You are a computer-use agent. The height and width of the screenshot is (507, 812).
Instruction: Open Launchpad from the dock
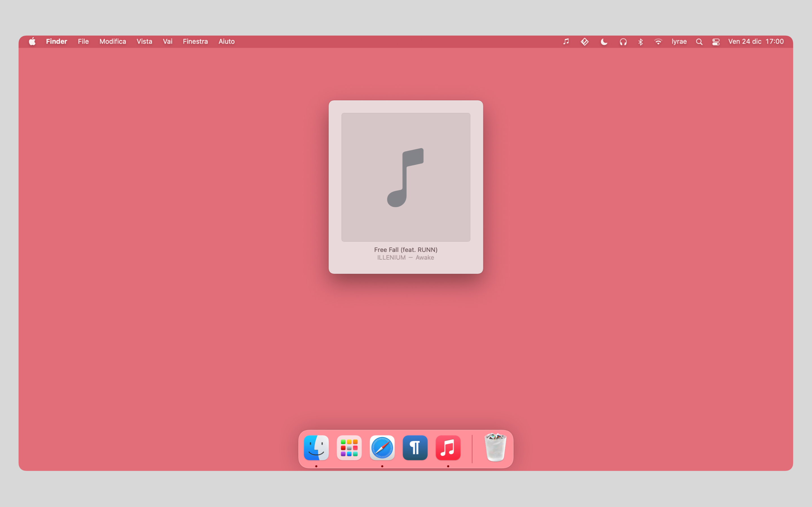pos(349,448)
